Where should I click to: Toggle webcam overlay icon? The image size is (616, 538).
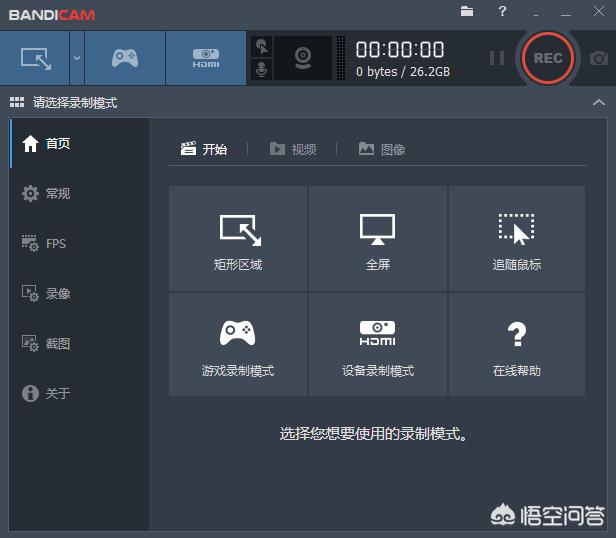click(x=303, y=58)
